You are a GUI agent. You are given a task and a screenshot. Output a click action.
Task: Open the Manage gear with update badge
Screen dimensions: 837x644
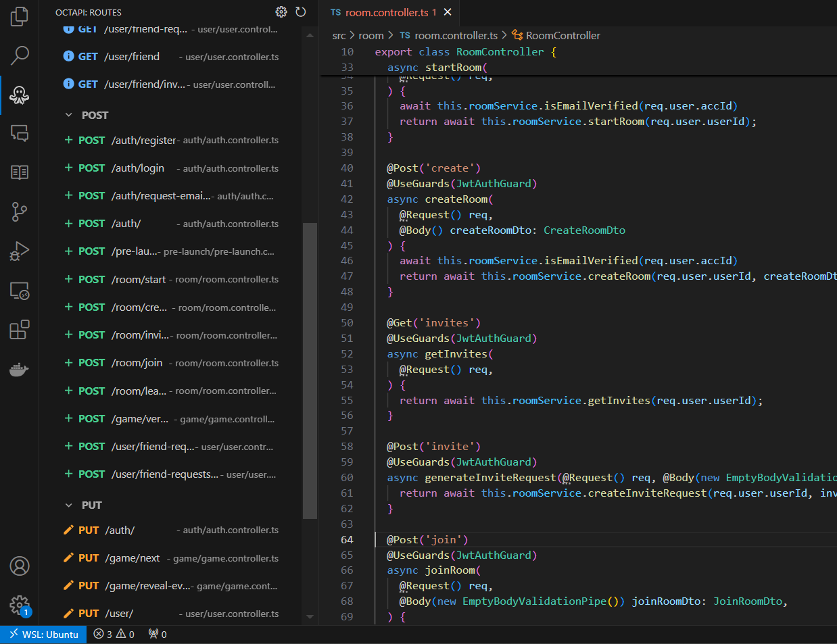click(x=20, y=605)
